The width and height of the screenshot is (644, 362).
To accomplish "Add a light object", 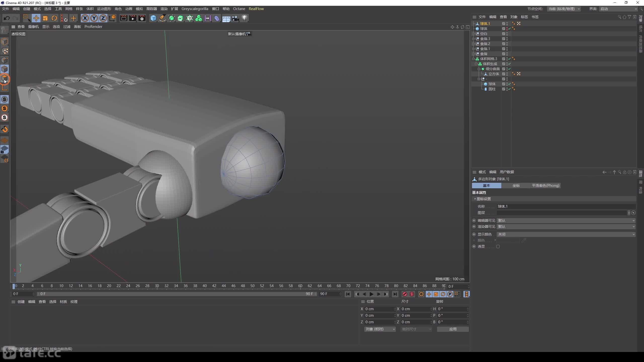I will 245,18.
